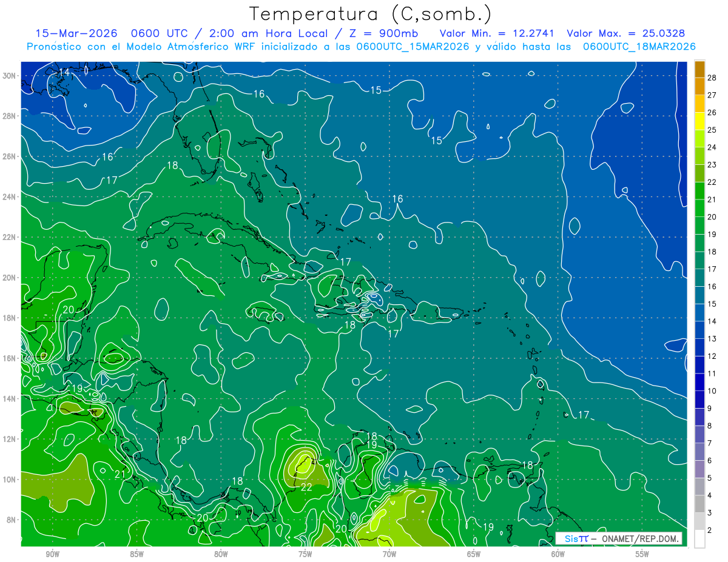Viewport: 728px width, 562px height.
Task: Click the color bar value 4
Action: point(710,495)
